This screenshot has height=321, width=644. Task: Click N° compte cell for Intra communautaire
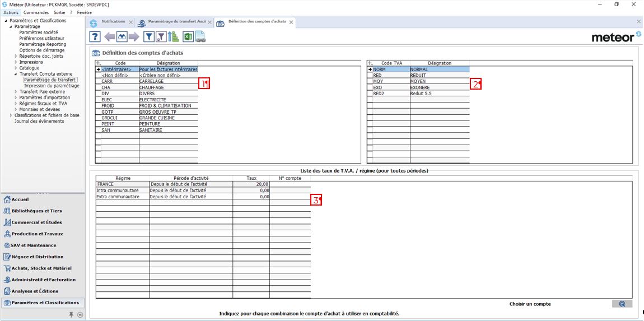click(x=290, y=190)
